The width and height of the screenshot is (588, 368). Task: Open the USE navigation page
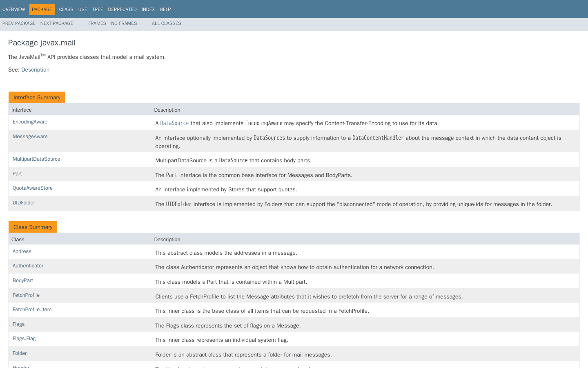click(x=82, y=9)
